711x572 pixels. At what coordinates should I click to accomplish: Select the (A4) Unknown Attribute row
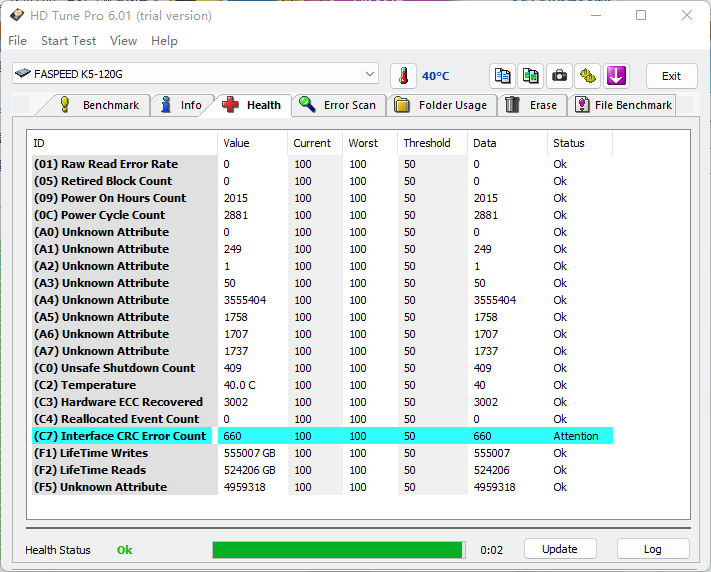tap(322, 300)
